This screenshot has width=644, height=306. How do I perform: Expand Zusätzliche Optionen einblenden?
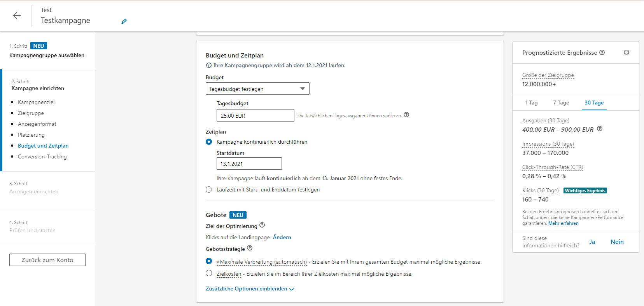(x=250, y=289)
